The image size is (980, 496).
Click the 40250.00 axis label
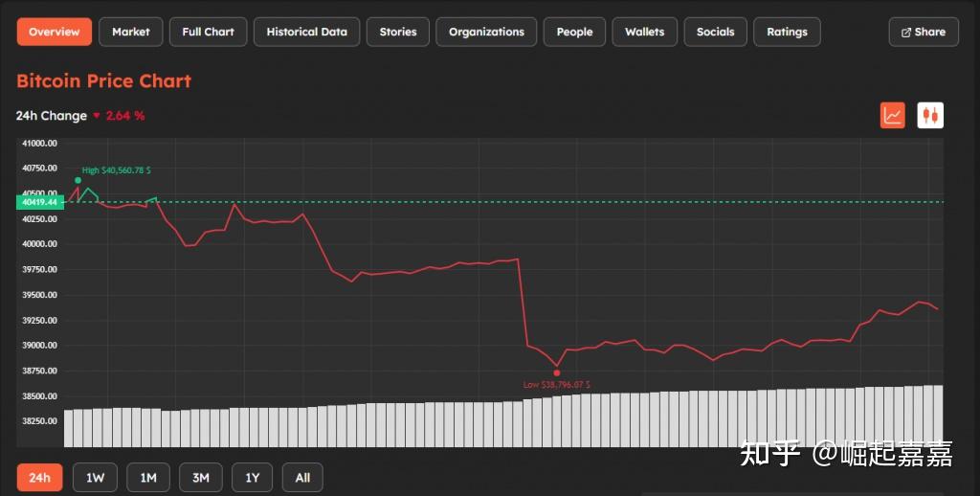coord(39,219)
